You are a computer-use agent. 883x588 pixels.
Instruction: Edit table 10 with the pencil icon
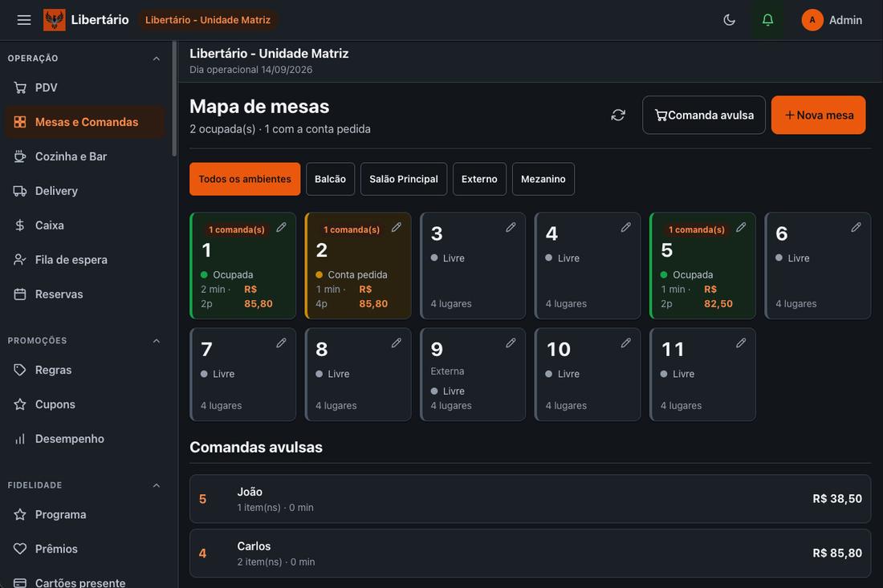[625, 343]
